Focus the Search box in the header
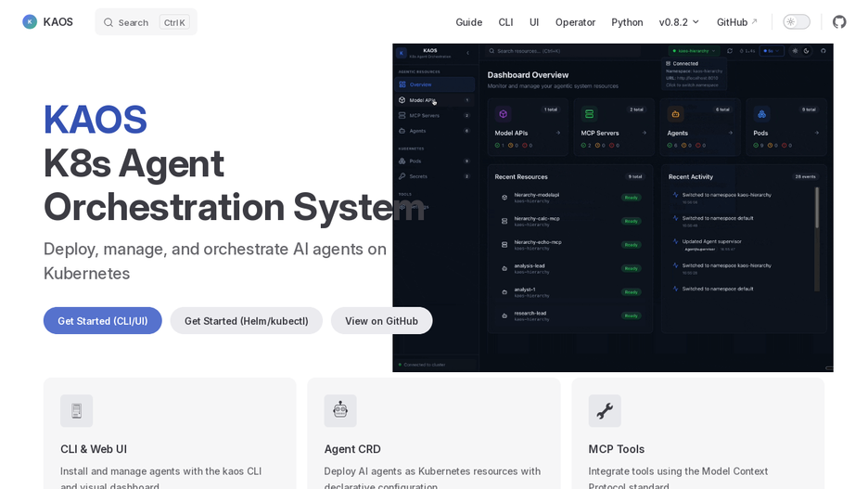 147,22
